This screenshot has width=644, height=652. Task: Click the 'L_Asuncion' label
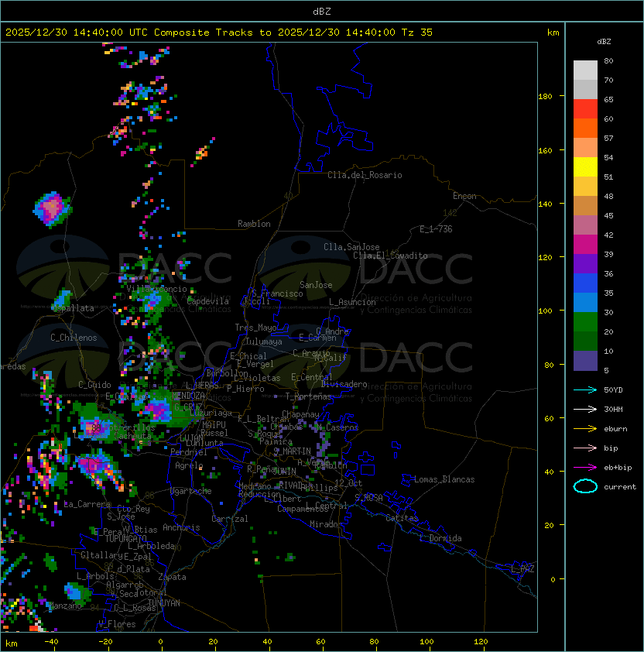click(352, 302)
